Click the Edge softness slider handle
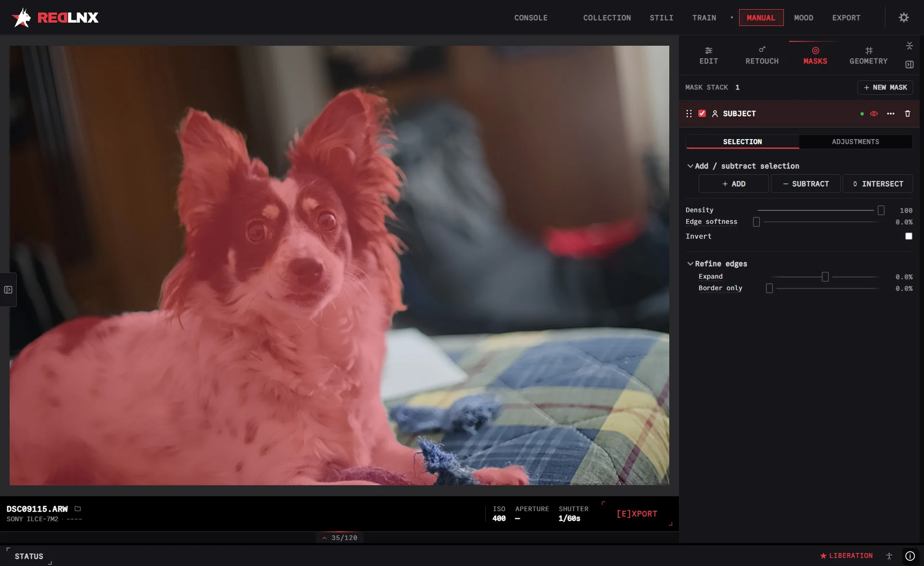924x566 pixels. [x=756, y=222]
